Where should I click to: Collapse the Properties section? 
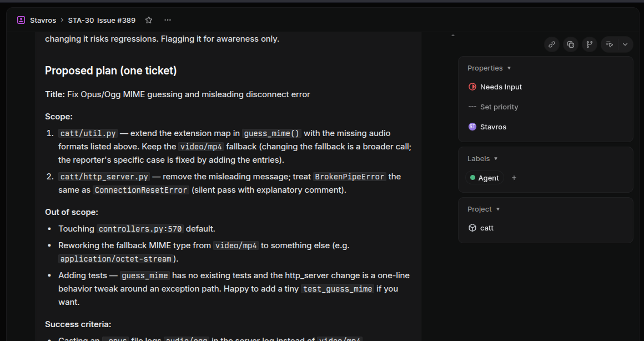click(489, 68)
